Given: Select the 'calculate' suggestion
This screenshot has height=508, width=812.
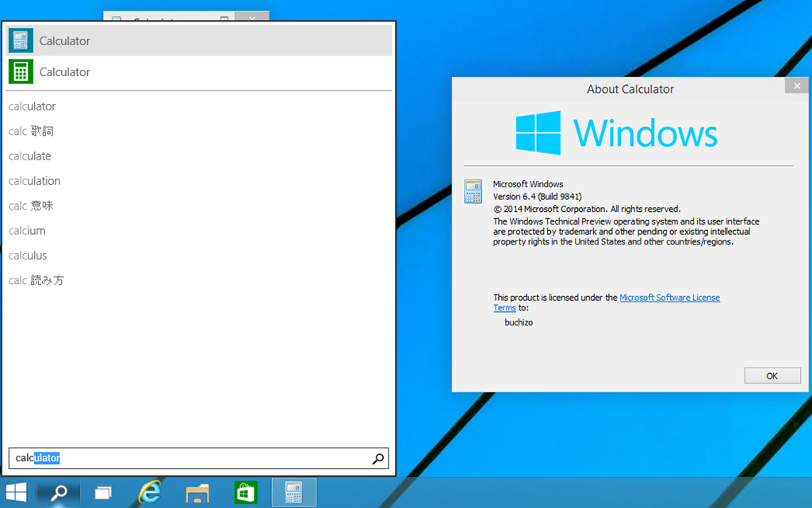Looking at the screenshot, I should click(30, 156).
